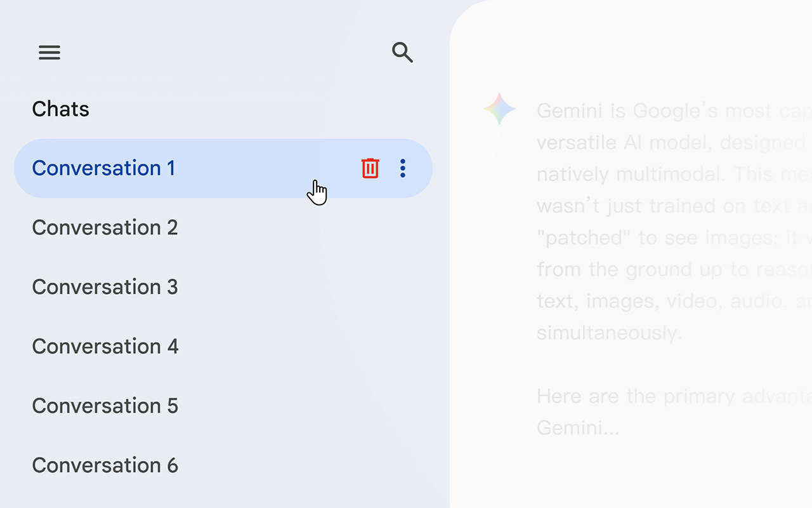Image resolution: width=812 pixels, height=508 pixels.
Task: Click the Gemini sparkle icon
Action: tap(499, 109)
